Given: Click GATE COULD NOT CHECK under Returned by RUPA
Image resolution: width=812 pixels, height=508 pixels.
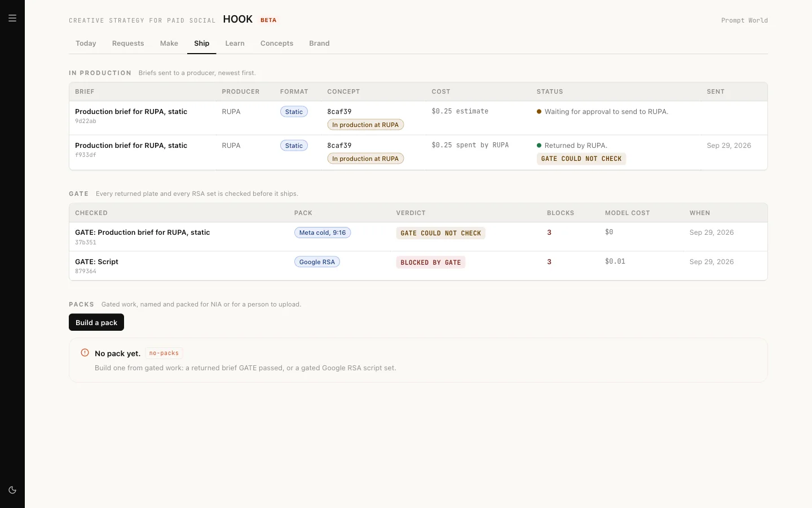Looking at the screenshot, I should (581, 159).
